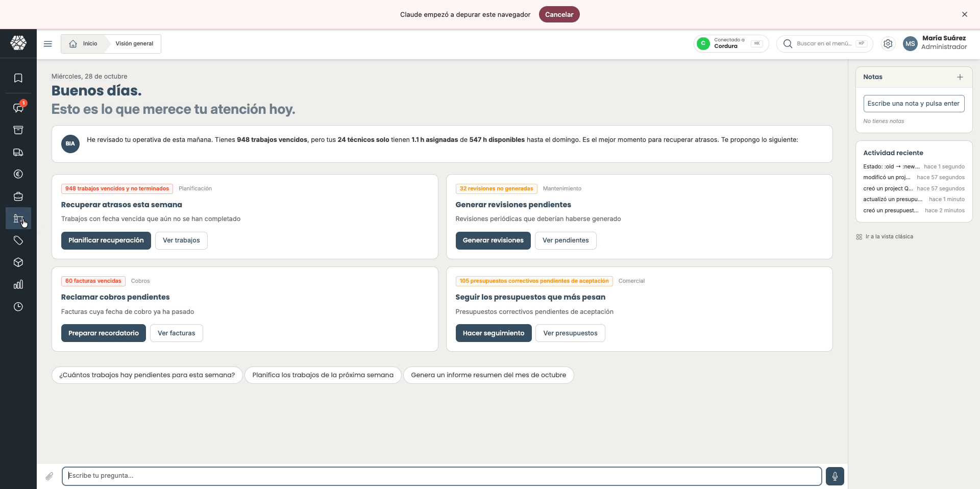Image resolution: width=980 pixels, height=489 pixels.
Task: Click Ver trabajos button
Action: [181, 240]
